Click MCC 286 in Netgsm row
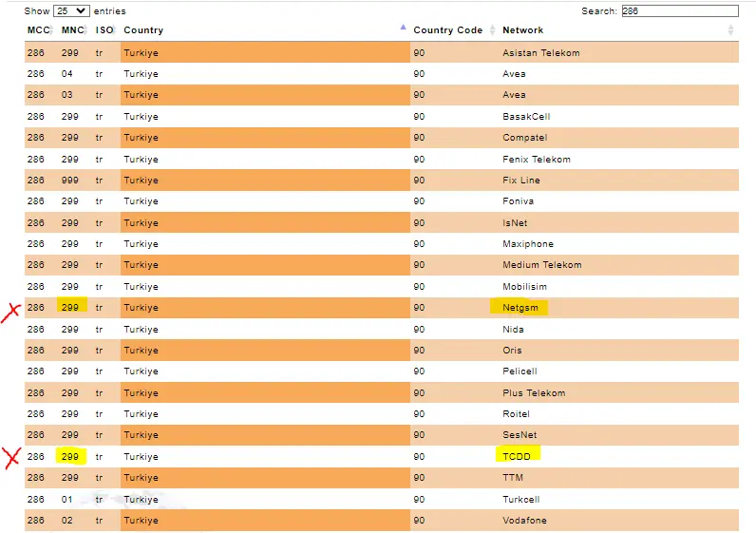The image size is (756, 533). 36,308
